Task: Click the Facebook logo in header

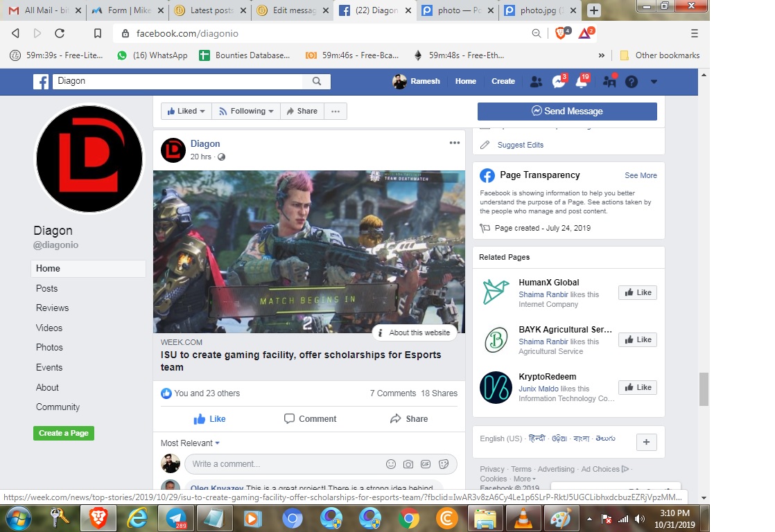Action: point(41,82)
